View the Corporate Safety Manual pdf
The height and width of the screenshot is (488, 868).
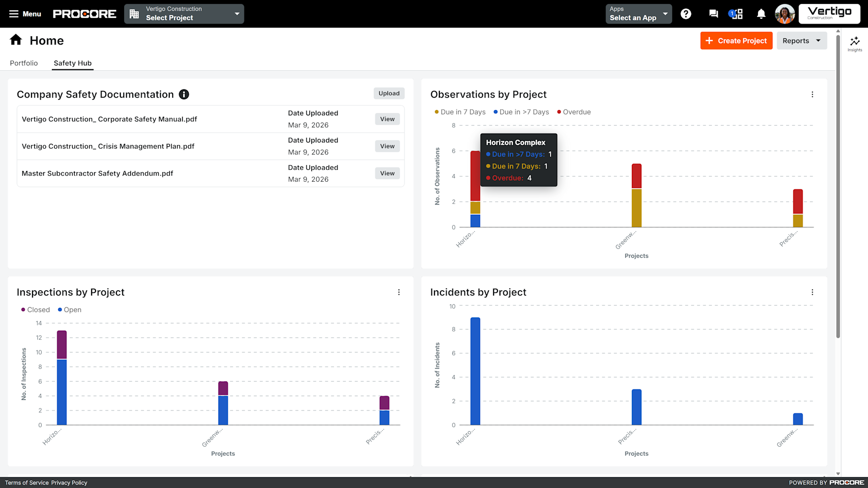tap(387, 119)
